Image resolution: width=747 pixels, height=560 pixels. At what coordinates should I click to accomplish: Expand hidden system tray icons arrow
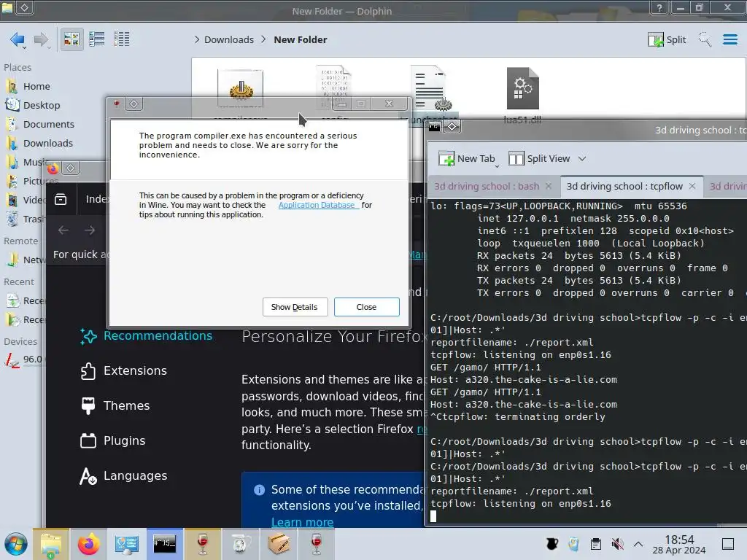(x=638, y=544)
